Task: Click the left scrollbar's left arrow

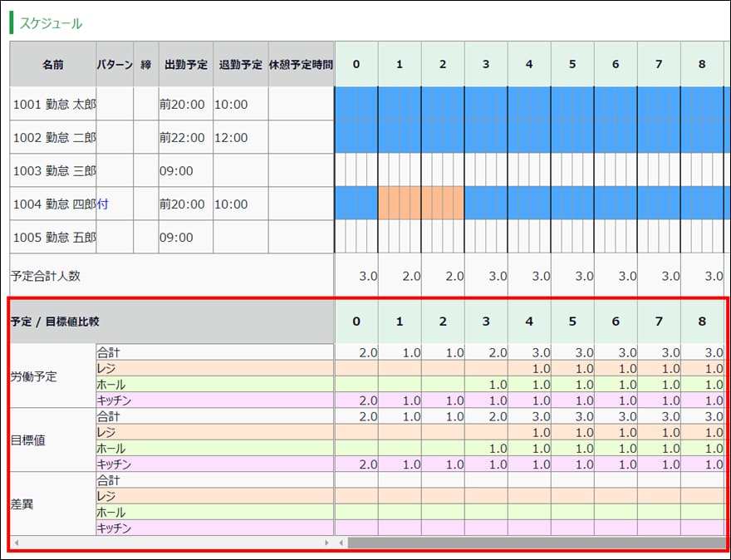Action: (15, 543)
